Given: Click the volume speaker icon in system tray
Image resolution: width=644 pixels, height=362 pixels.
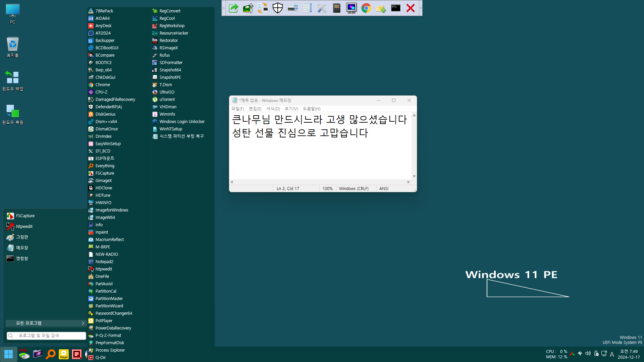Looking at the screenshot, I should pos(588,354).
